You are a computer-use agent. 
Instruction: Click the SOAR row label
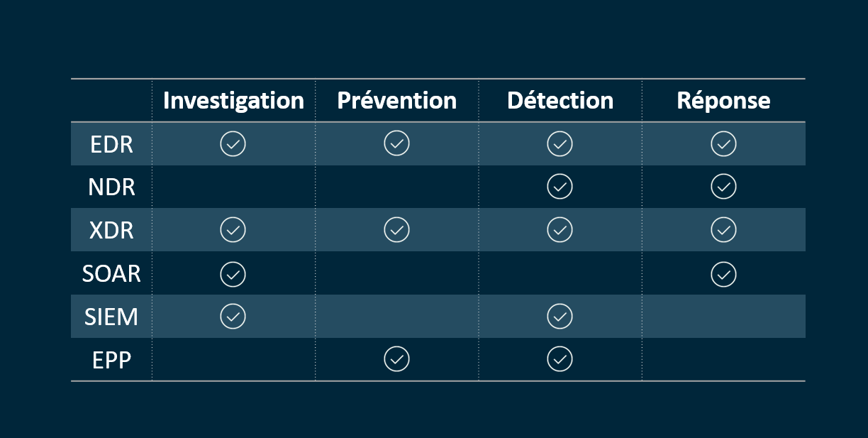[x=111, y=273]
